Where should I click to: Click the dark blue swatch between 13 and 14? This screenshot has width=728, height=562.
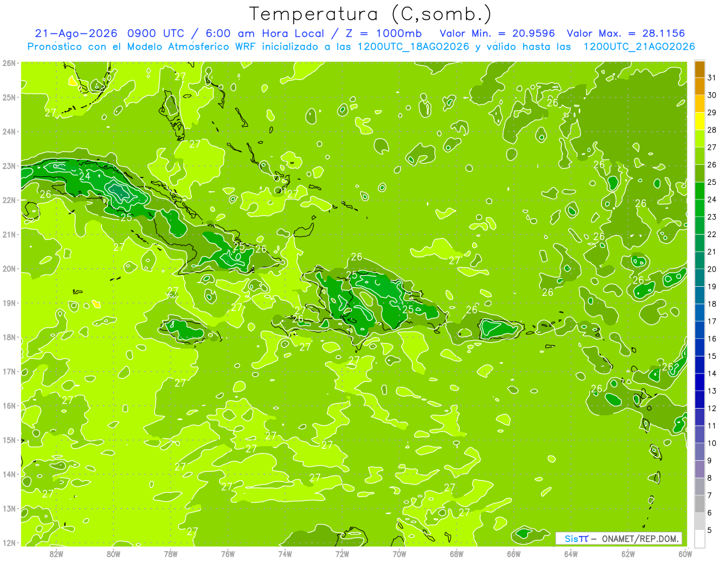tap(699, 382)
